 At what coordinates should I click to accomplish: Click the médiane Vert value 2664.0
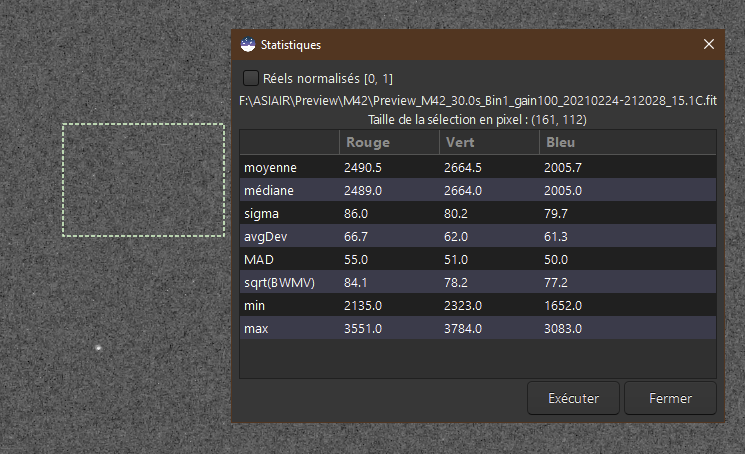point(463,190)
